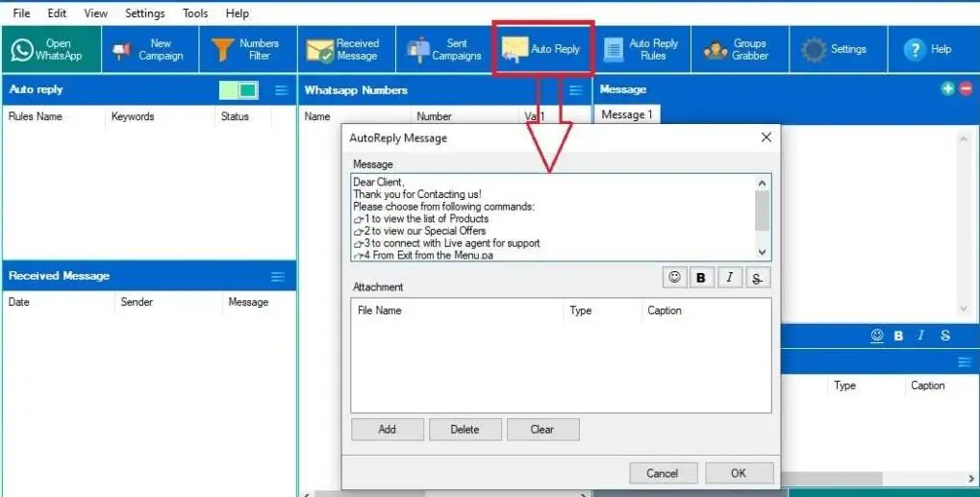The image size is (980, 497).
Task: Apply strikethrough in AutoReply Message dialog
Action: pyautogui.click(x=758, y=277)
